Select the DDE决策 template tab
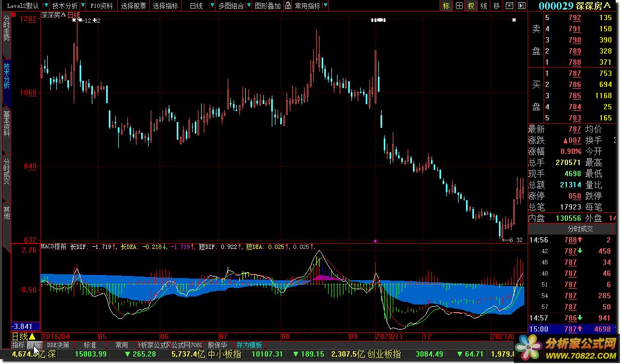Screen dimensions: 621x364 point(58,345)
